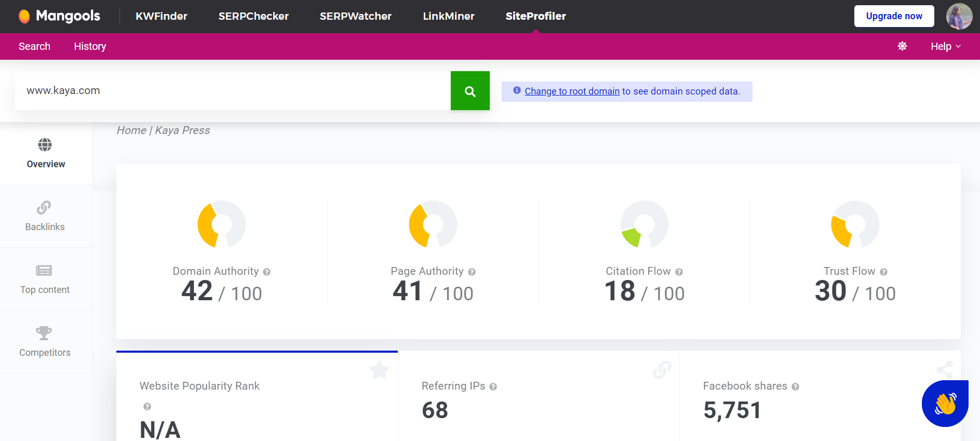Viewport: 980px width, 441px height.
Task: Click the Trust Flow donut chart
Action: point(855,224)
